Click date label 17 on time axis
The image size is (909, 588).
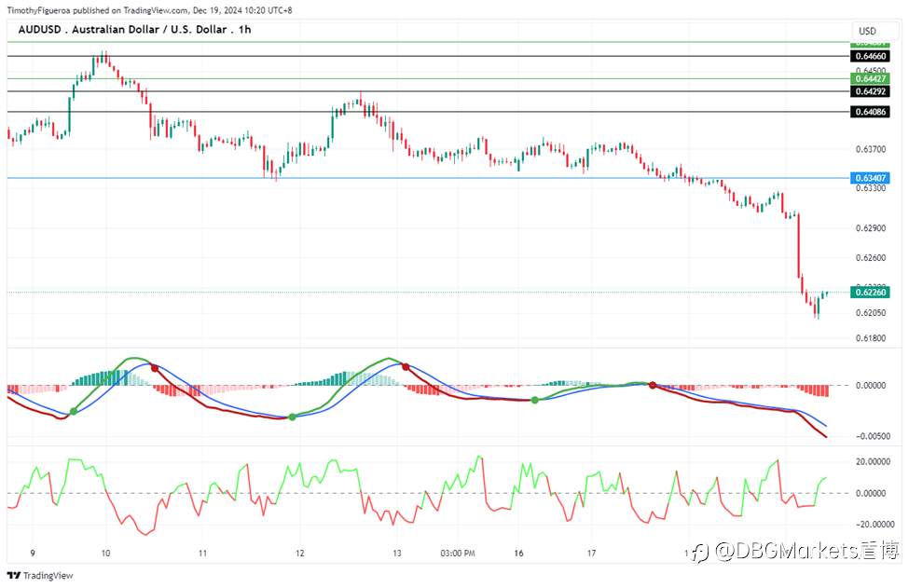tap(591, 554)
